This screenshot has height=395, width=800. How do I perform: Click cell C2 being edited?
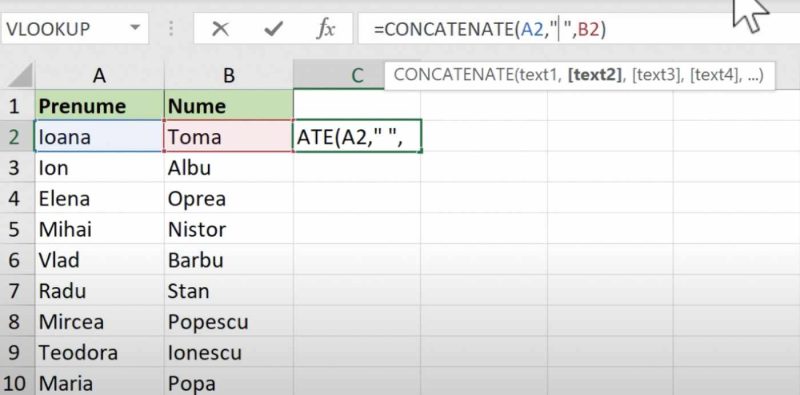point(358,137)
